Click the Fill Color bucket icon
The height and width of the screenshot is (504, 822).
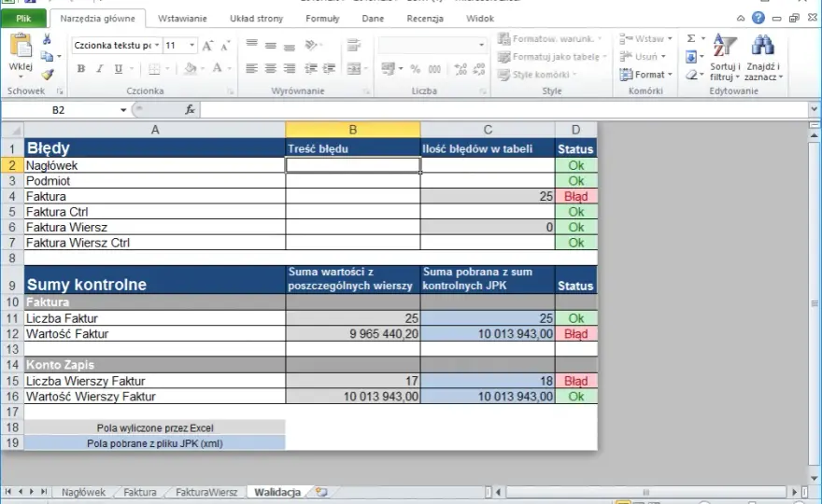191,69
